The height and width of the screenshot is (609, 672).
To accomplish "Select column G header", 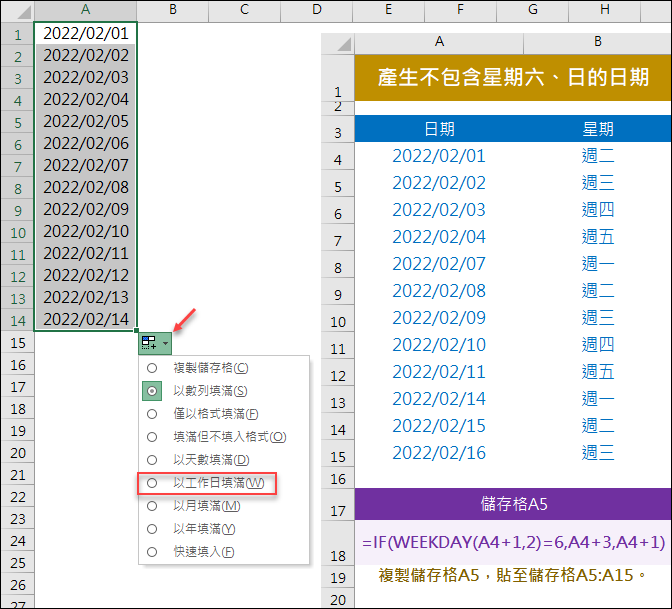I will pyautogui.click(x=532, y=10).
